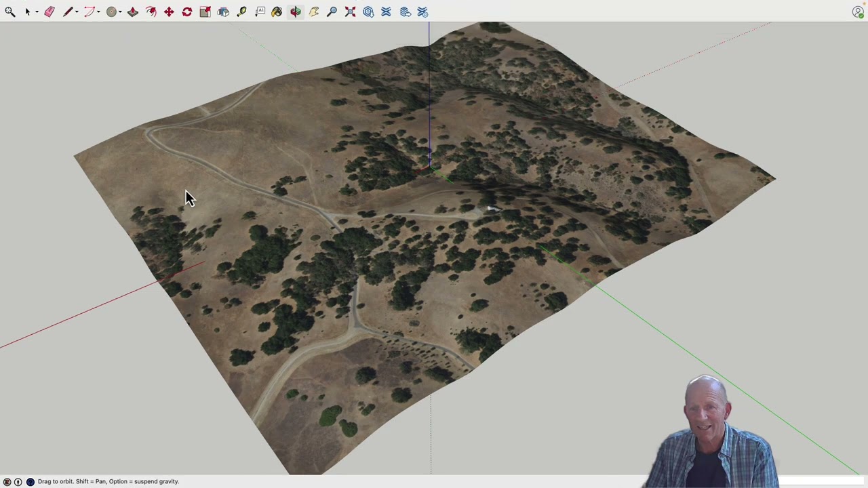868x488 pixels.
Task: Pick the Eraser tool
Action: pyautogui.click(x=50, y=12)
